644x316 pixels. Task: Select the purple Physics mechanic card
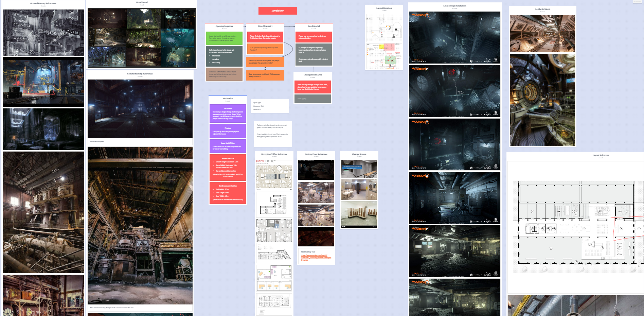pyautogui.click(x=228, y=131)
